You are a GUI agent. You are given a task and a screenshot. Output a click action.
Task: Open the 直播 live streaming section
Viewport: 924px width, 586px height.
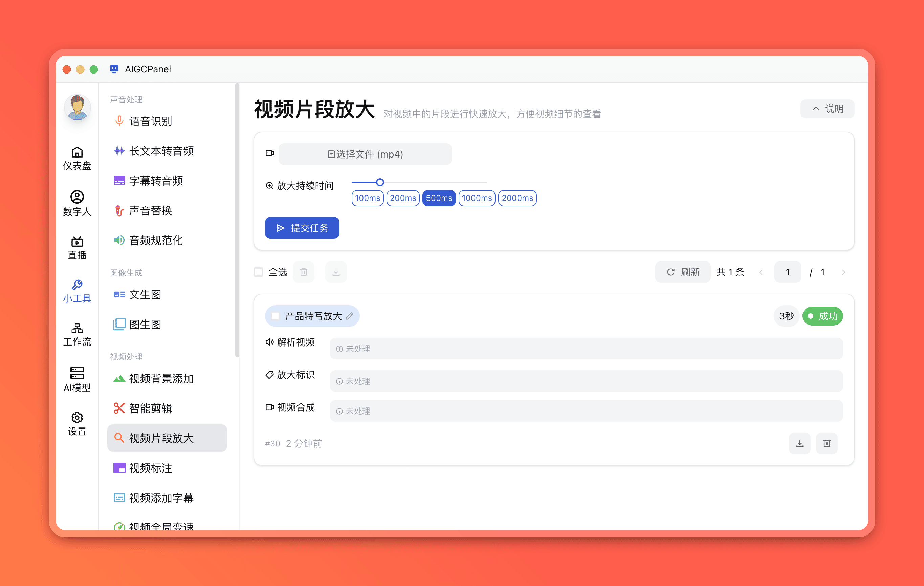coord(77,248)
